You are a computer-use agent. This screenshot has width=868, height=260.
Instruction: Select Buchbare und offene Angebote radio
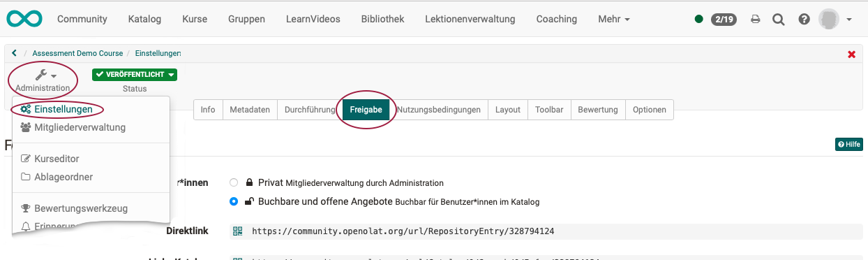234,202
